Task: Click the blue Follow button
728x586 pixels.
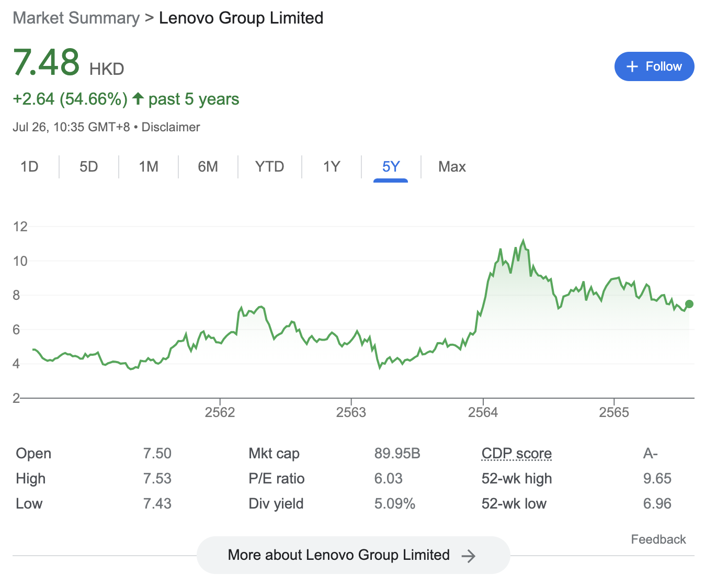Action: (x=654, y=66)
